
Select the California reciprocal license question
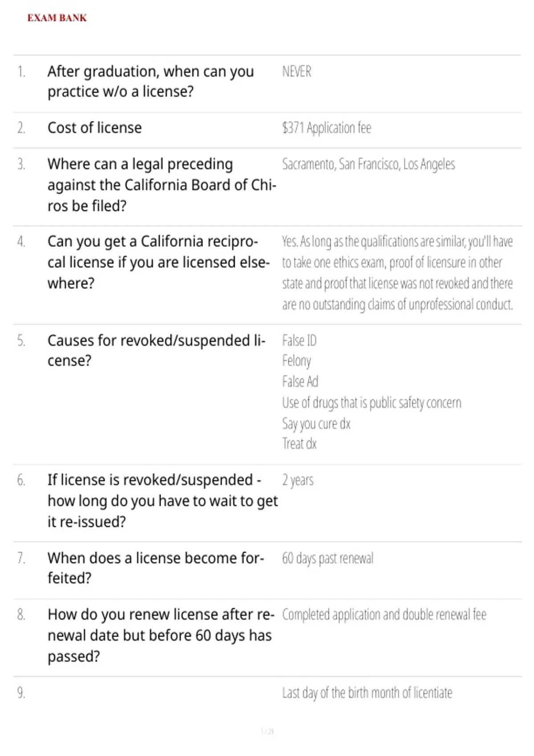pyautogui.click(x=159, y=262)
